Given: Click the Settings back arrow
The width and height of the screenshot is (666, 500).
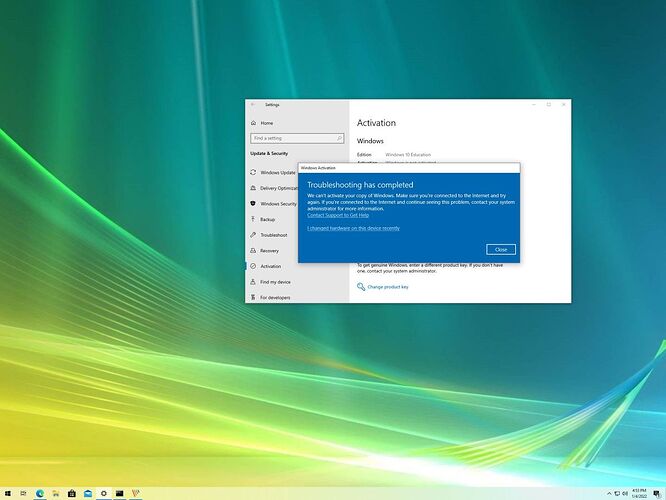Looking at the screenshot, I should tap(253, 105).
